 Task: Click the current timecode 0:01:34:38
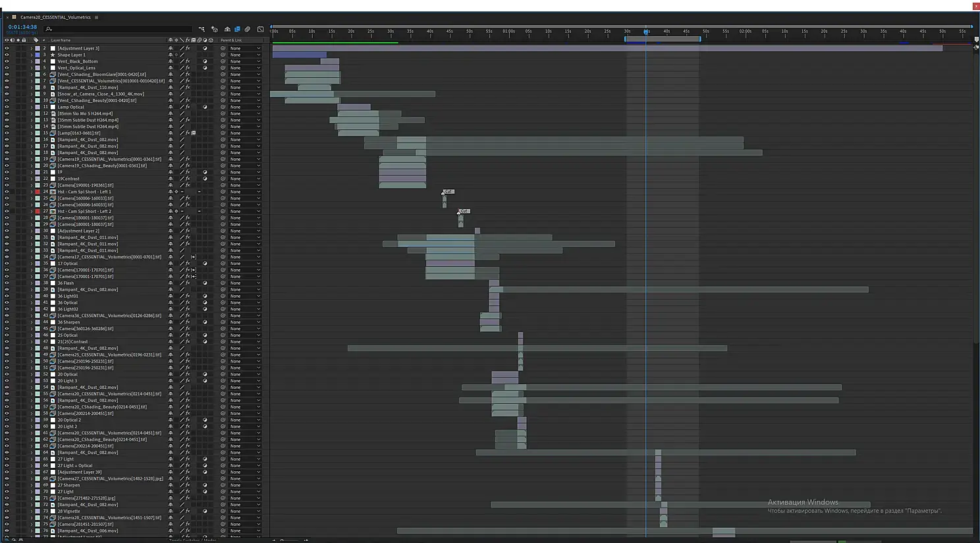[22, 28]
